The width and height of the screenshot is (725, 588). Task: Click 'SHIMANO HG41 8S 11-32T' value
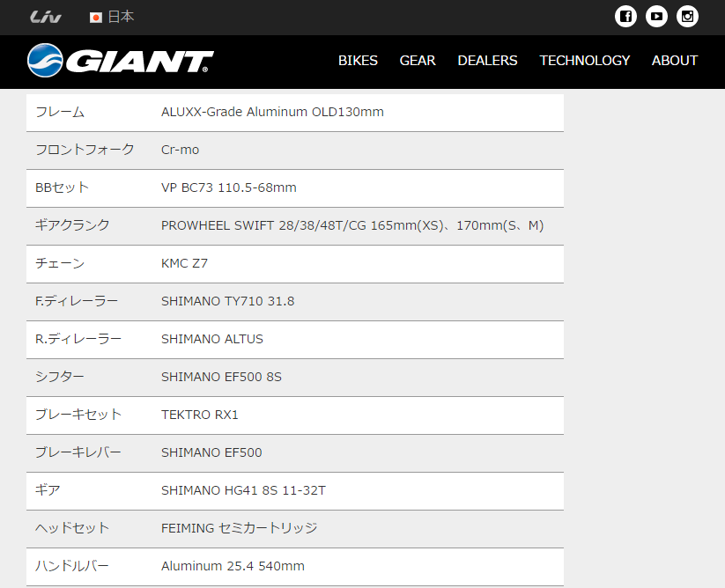(243, 490)
